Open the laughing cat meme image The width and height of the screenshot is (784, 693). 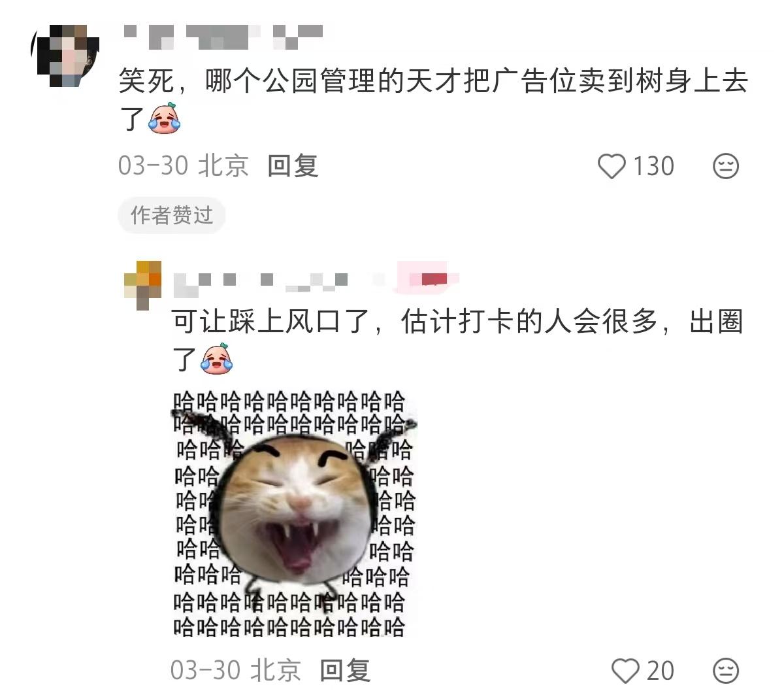coord(294,513)
